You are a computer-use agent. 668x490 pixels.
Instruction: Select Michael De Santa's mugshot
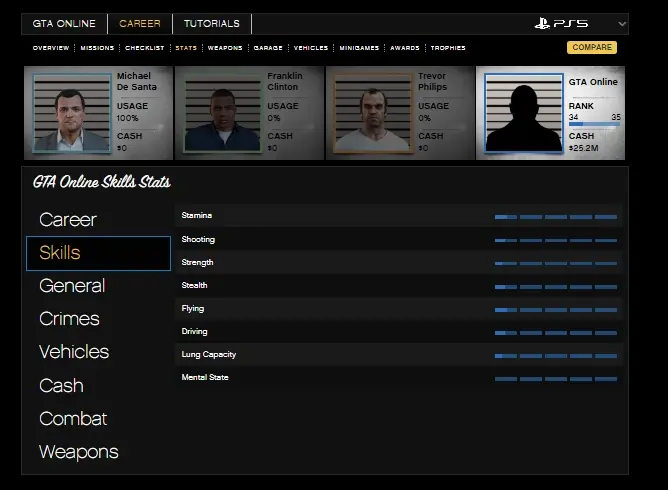click(x=70, y=112)
